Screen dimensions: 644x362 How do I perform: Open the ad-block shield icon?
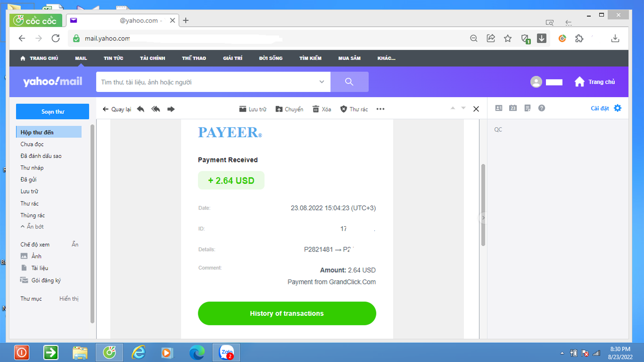click(x=525, y=39)
